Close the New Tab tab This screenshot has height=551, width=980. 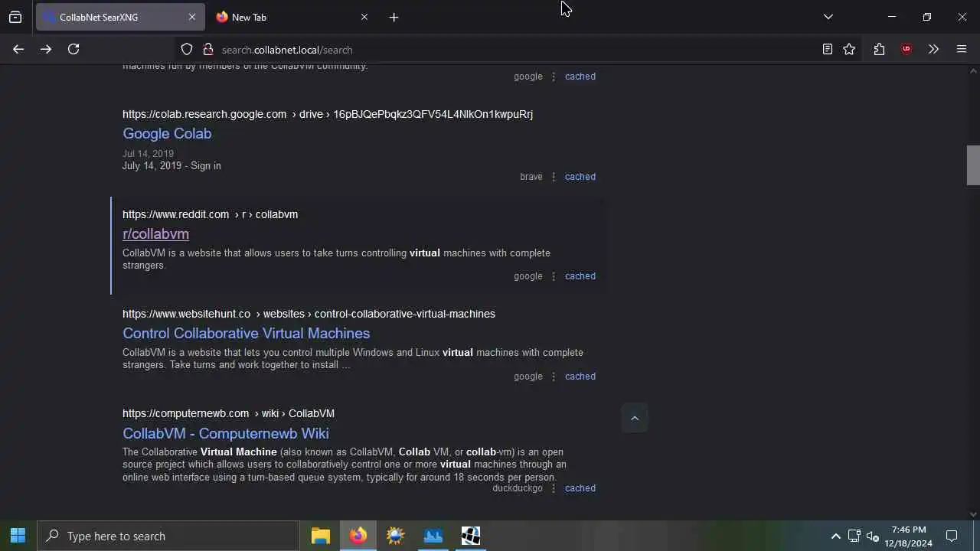[364, 17]
